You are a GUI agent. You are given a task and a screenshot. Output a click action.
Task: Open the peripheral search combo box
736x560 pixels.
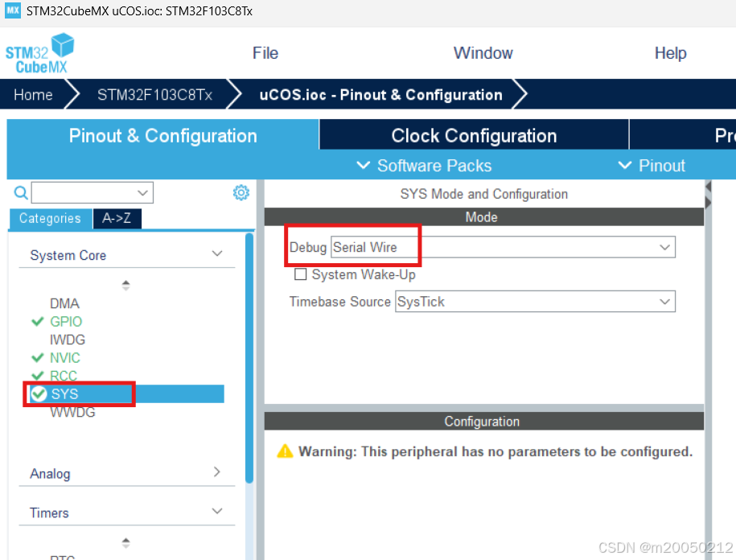(92, 192)
